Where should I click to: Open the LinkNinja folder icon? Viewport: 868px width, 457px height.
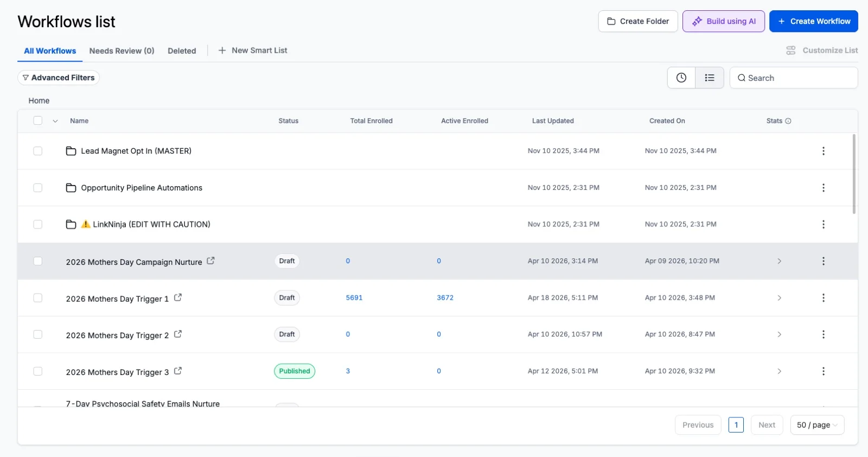pyautogui.click(x=71, y=224)
